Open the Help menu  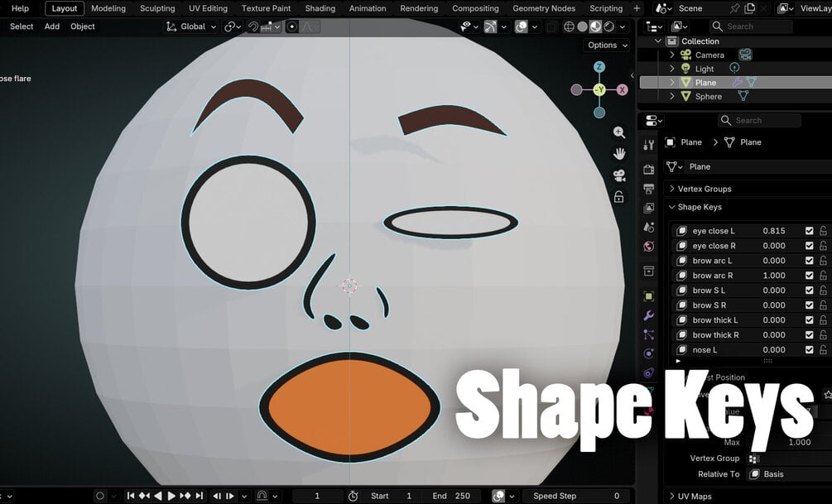pyautogui.click(x=20, y=8)
